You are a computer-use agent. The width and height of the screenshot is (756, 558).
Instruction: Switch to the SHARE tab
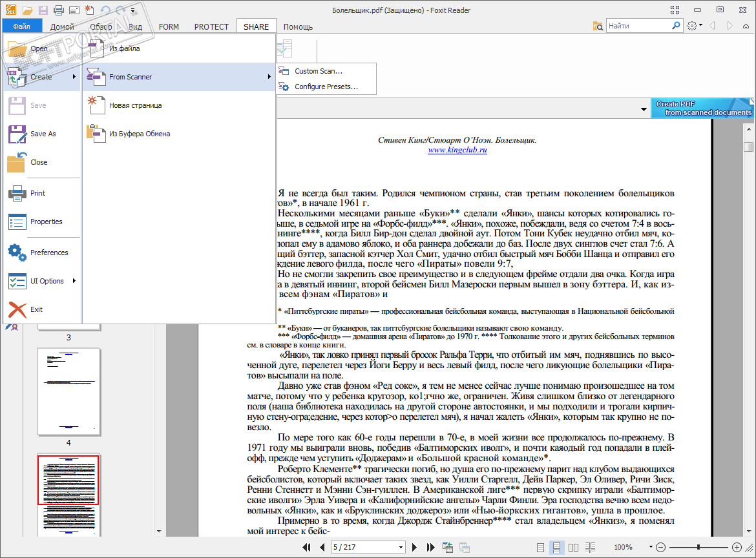256,26
